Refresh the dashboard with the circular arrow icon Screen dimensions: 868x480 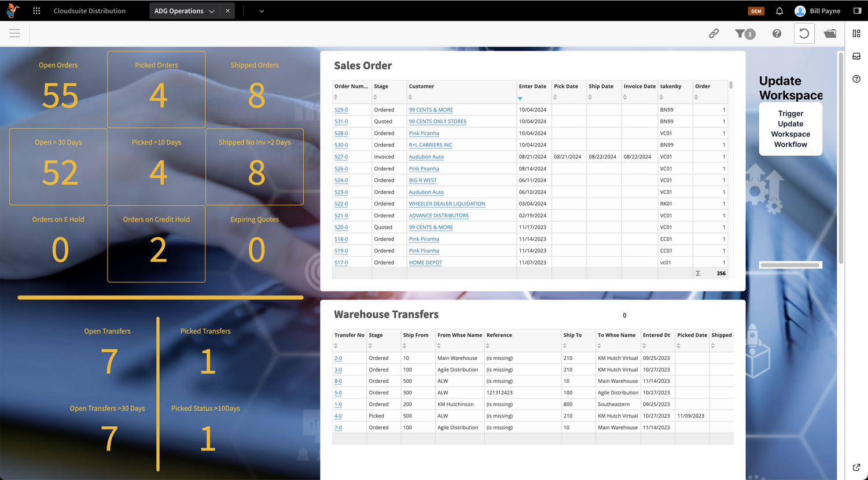tap(804, 33)
